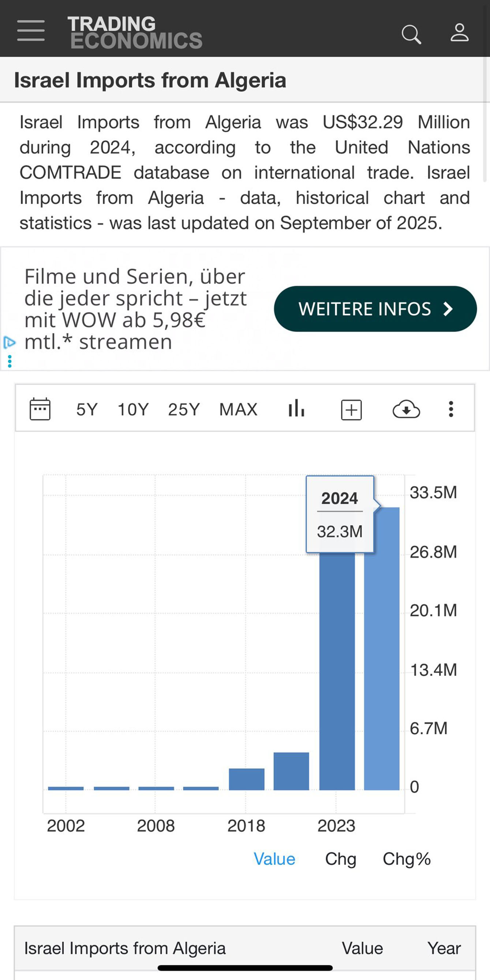Screen dimensions: 490x980
Task: Tap the search magnifier icon
Action: (x=411, y=34)
